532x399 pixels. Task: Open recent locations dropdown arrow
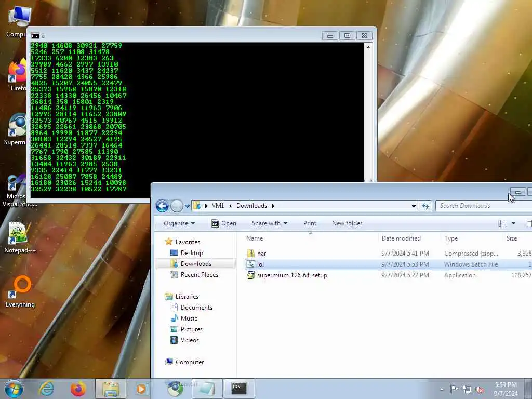(187, 206)
